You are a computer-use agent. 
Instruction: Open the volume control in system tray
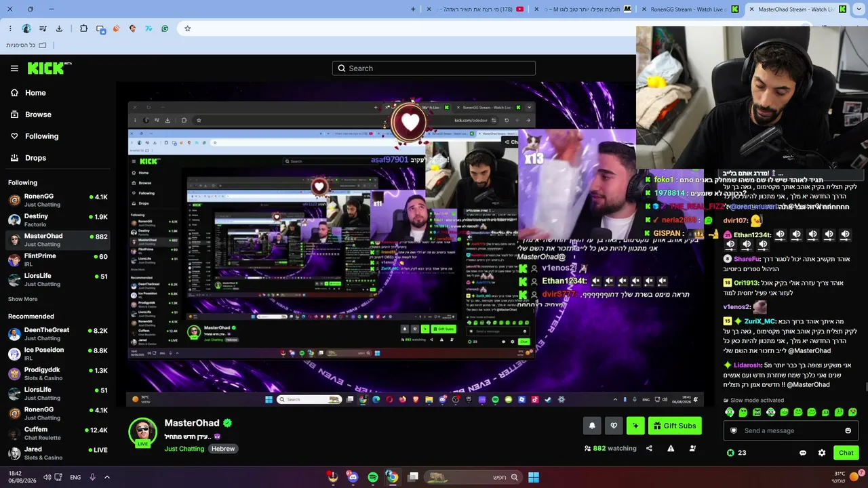click(47, 477)
